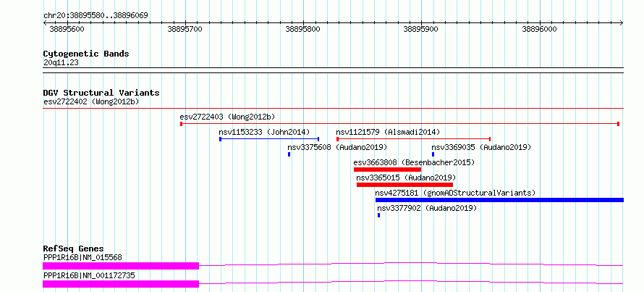Click the thick red nsv3365015 bar
This screenshot has width=644, height=292.
tap(404, 185)
